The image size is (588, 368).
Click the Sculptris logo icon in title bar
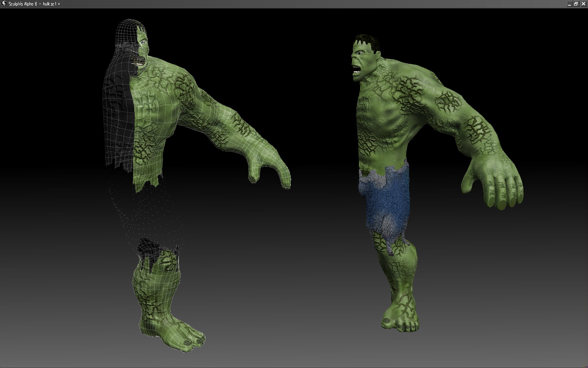pyautogui.click(x=4, y=4)
